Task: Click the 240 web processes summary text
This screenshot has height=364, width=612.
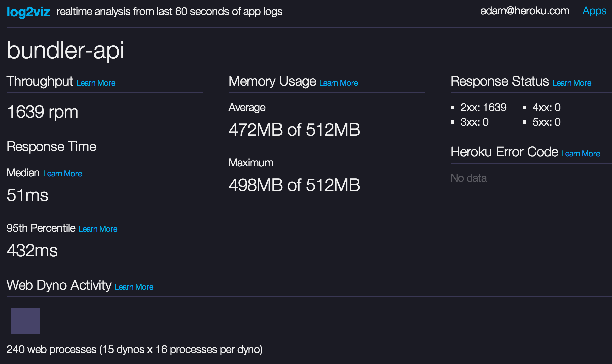Action: (x=135, y=349)
